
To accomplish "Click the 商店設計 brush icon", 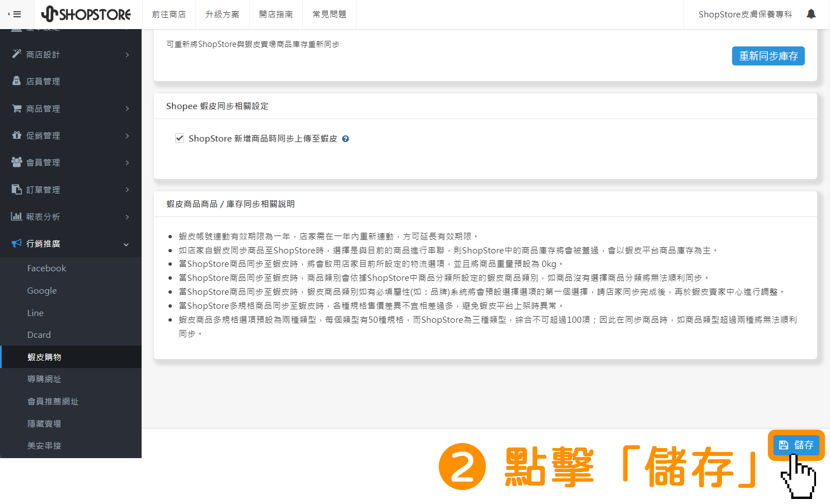I will (x=17, y=54).
